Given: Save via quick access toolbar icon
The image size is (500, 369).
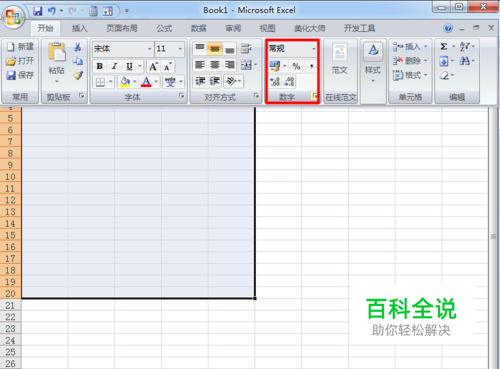Looking at the screenshot, I should pyautogui.click(x=38, y=11).
